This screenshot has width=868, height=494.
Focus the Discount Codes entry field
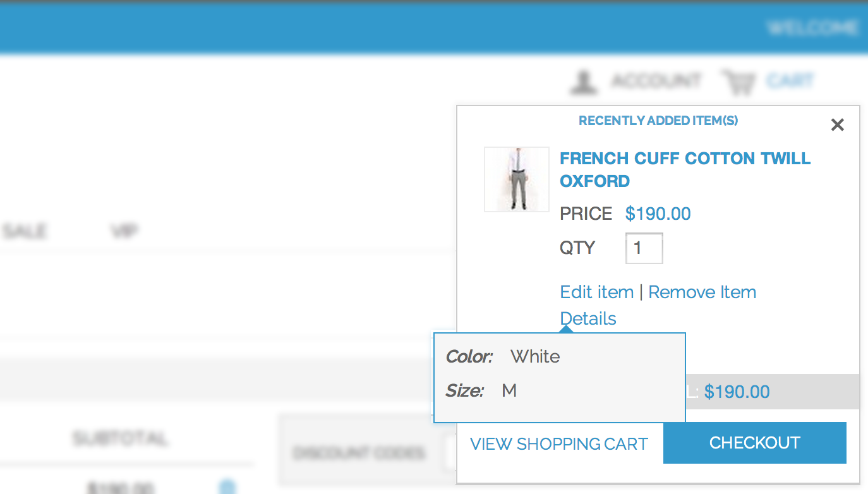pyautogui.click(x=450, y=453)
